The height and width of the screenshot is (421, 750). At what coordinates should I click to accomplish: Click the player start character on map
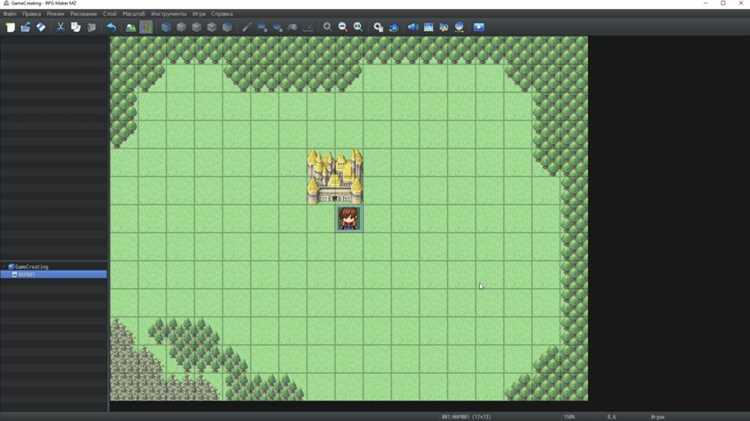(349, 219)
